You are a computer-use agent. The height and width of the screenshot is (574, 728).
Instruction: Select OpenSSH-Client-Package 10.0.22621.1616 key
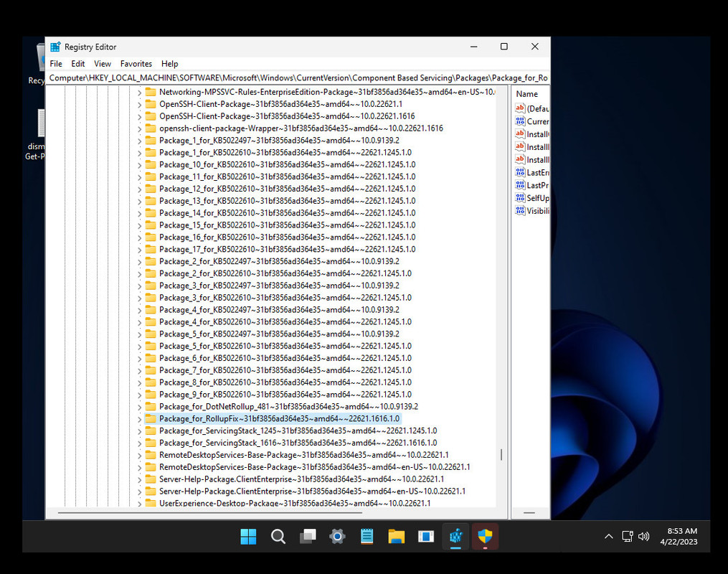pos(287,116)
